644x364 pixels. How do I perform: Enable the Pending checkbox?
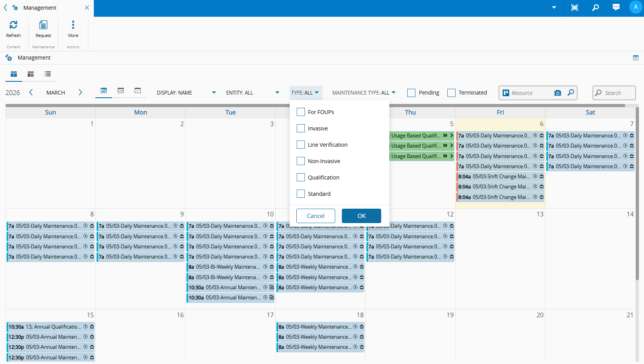tap(411, 93)
